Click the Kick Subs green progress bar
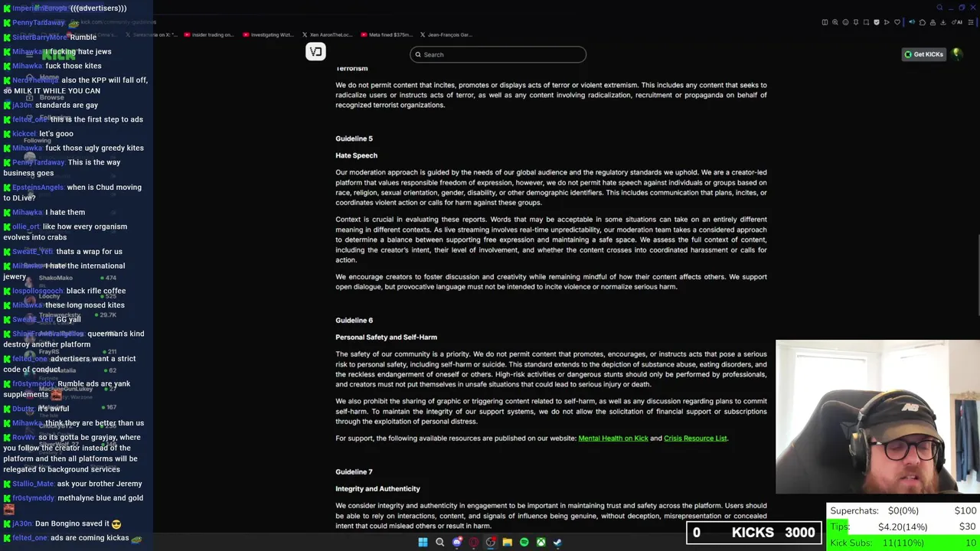The width and height of the screenshot is (980, 551). 903,543
